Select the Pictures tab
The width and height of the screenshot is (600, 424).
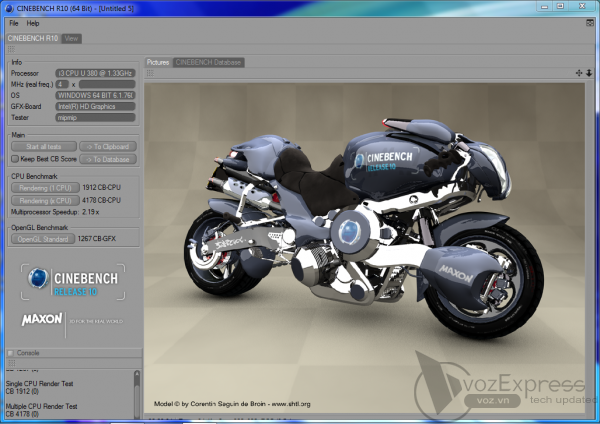(158, 62)
